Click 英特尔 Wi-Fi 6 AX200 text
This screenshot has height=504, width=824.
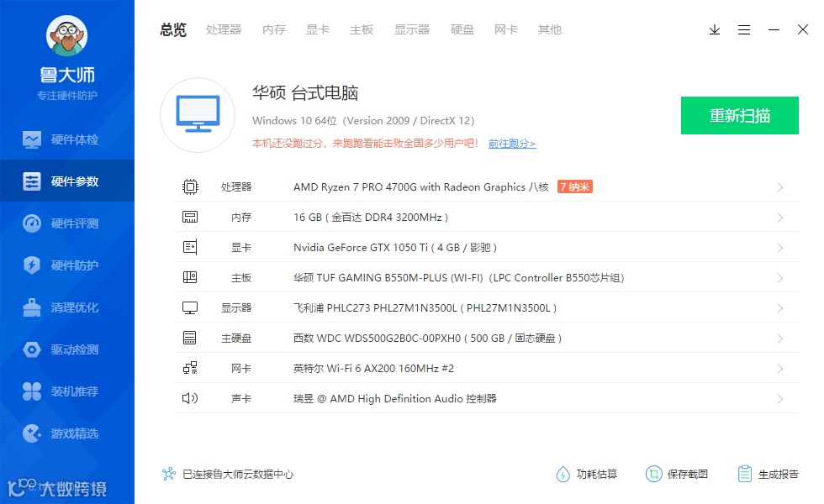373,368
